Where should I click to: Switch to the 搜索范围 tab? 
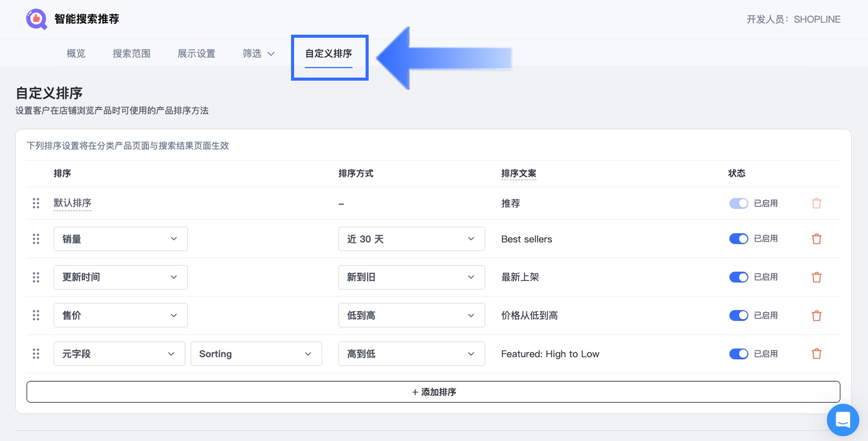click(131, 54)
